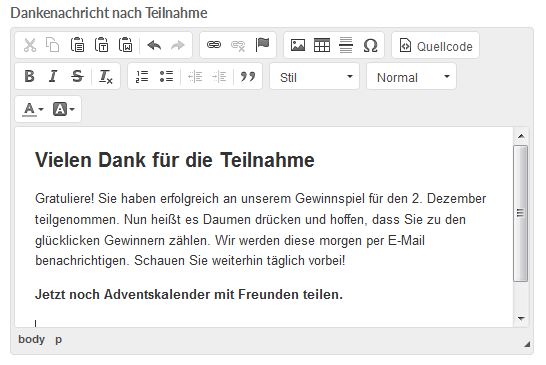Click the 'Dankenachricht nach Teilnahme' label
The width and height of the screenshot is (546, 365).
109,13
